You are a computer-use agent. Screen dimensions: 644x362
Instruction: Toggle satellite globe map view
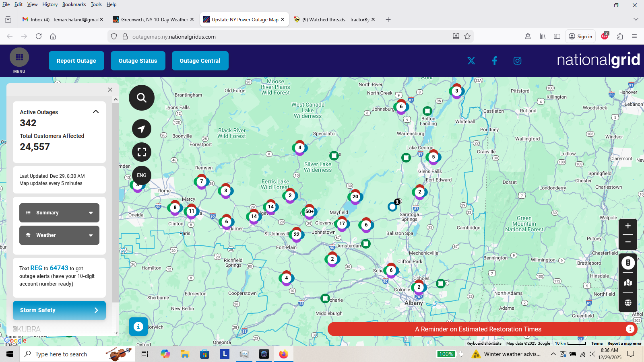(628, 302)
